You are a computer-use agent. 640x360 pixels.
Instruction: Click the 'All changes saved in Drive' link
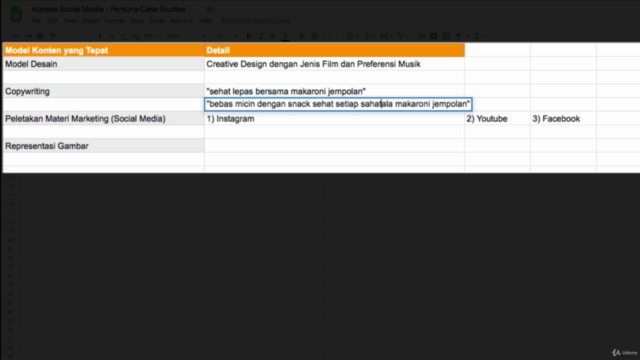pos(256,20)
